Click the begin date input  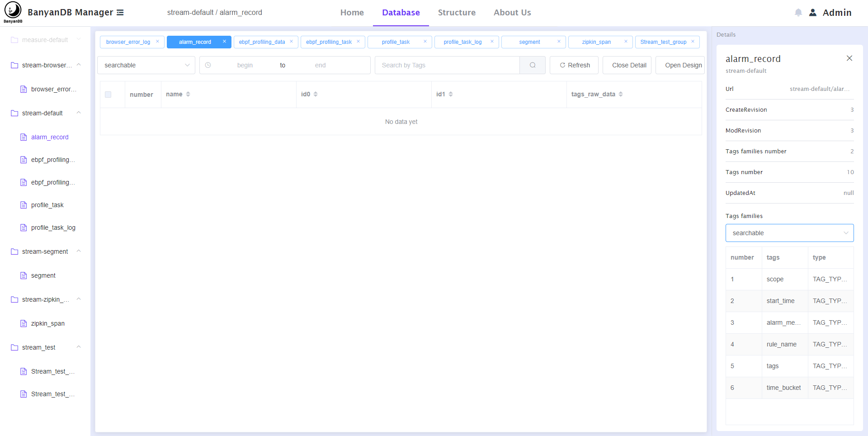pyautogui.click(x=245, y=65)
